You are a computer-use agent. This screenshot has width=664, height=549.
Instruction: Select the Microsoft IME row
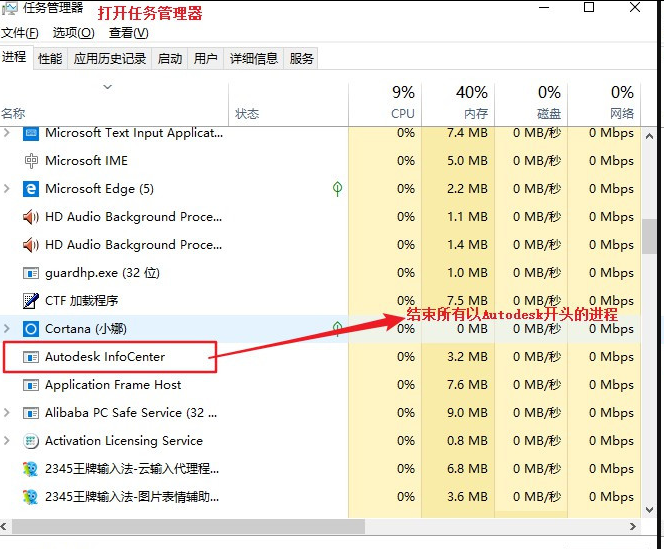click(x=321, y=161)
